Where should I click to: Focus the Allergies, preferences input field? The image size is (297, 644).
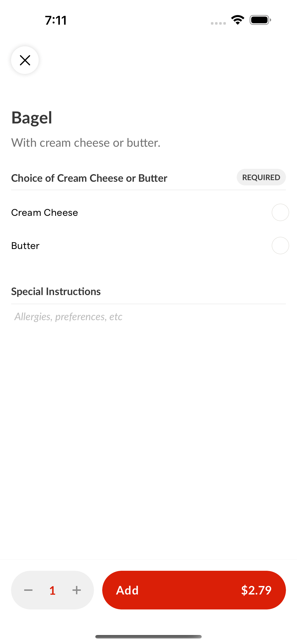[148, 316]
